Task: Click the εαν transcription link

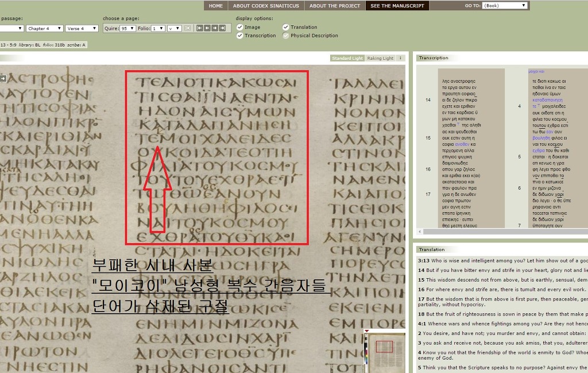Action: pyautogui.click(x=550, y=132)
